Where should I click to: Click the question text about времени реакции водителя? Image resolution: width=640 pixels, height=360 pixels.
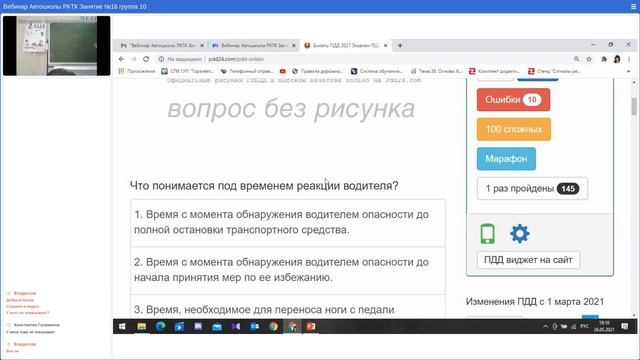coord(264,186)
